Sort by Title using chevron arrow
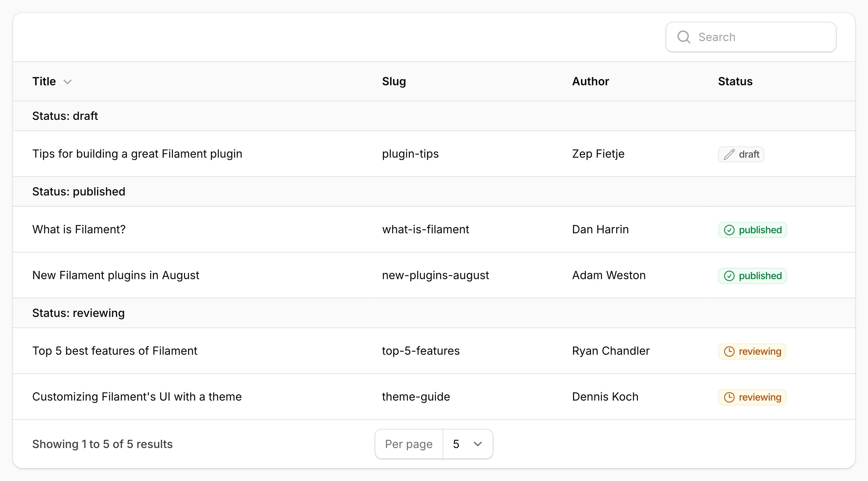This screenshot has height=481, width=868. point(68,82)
